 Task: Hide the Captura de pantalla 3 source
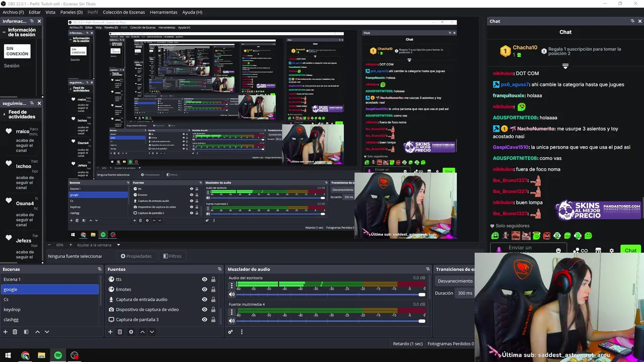[x=204, y=319]
